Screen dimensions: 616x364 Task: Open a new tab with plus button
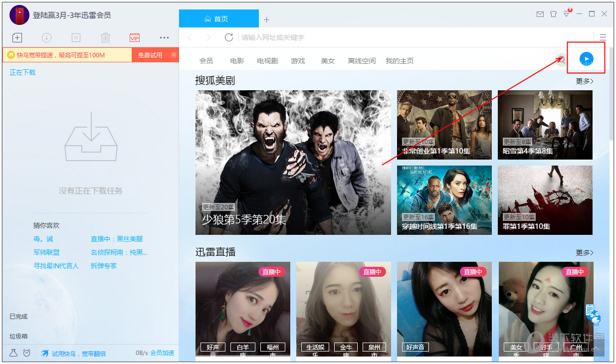tap(266, 19)
